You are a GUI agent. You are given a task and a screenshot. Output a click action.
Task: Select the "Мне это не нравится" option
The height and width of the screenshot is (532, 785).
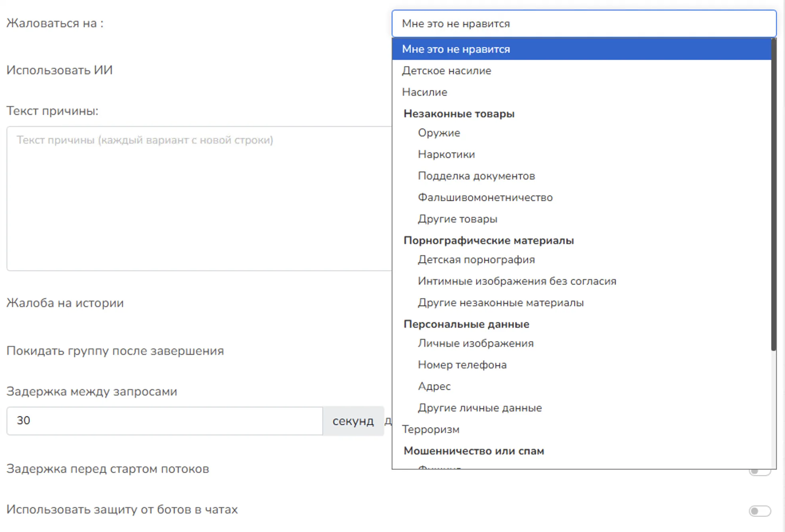(x=456, y=49)
